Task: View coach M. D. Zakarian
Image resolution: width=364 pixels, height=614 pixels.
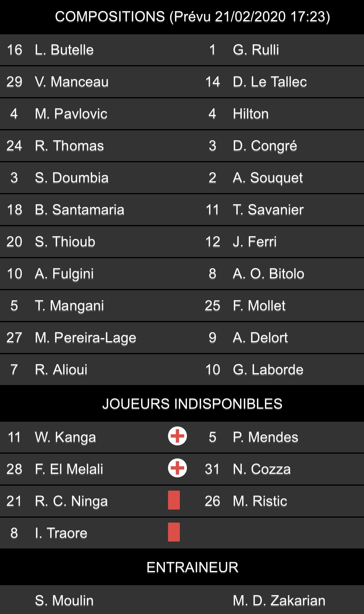Action: [x=279, y=600]
